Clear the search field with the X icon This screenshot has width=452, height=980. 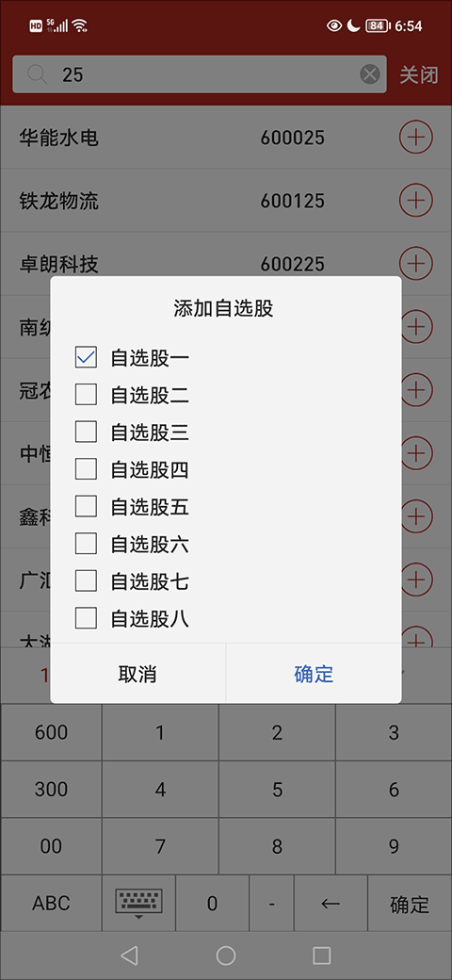point(370,75)
